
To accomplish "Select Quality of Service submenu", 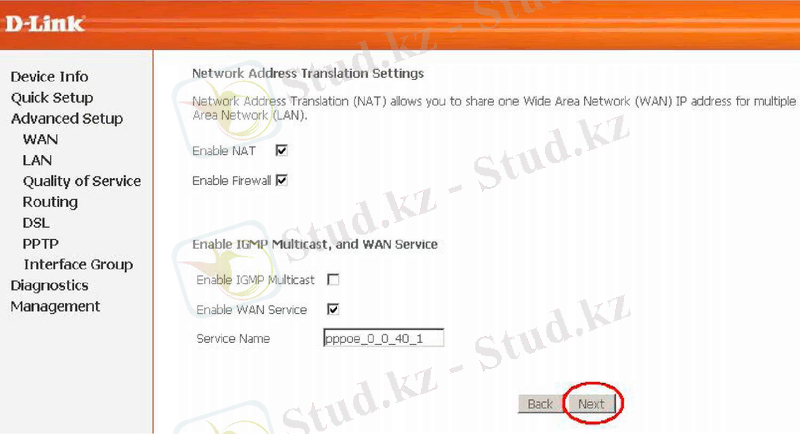I will click(82, 181).
